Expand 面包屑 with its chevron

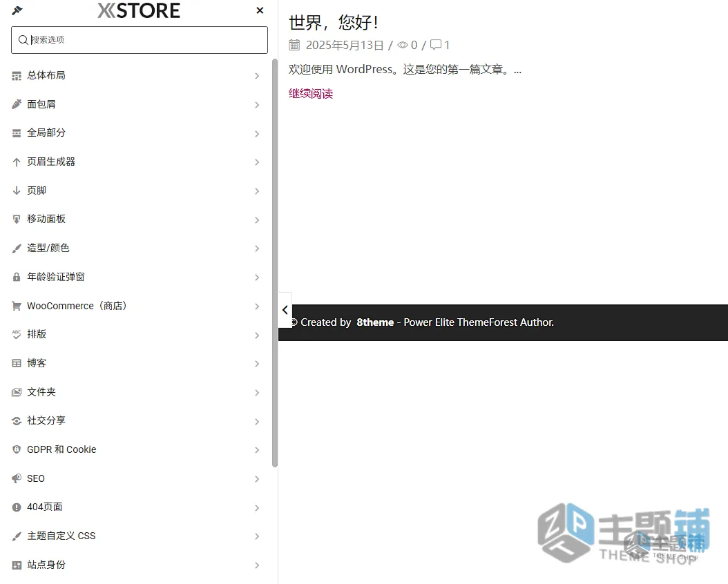[x=257, y=105]
